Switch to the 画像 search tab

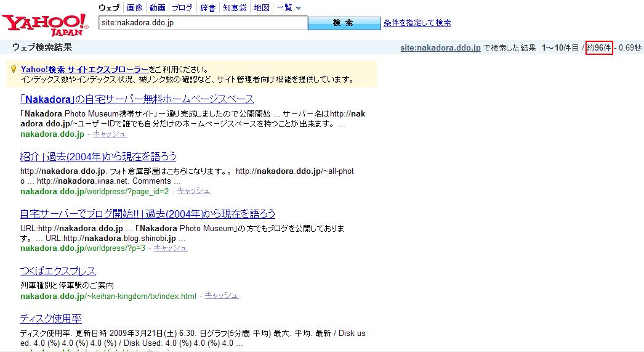(x=134, y=8)
